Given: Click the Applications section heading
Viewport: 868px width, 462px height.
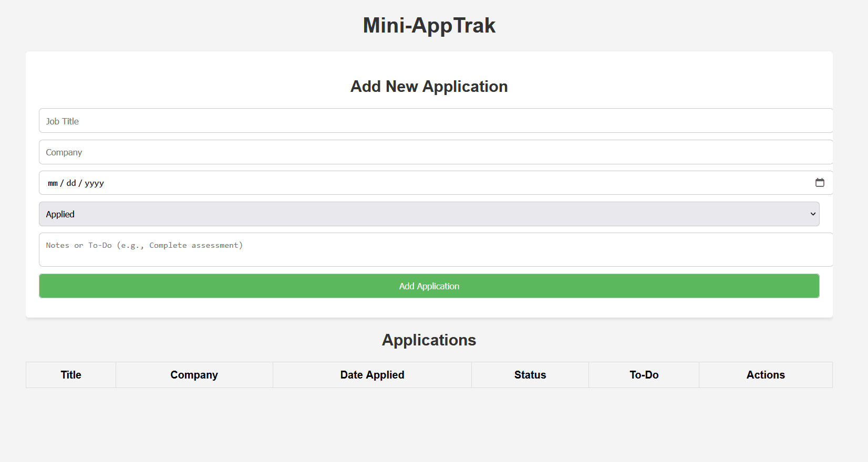Looking at the screenshot, I should click(x=429, y=340).
